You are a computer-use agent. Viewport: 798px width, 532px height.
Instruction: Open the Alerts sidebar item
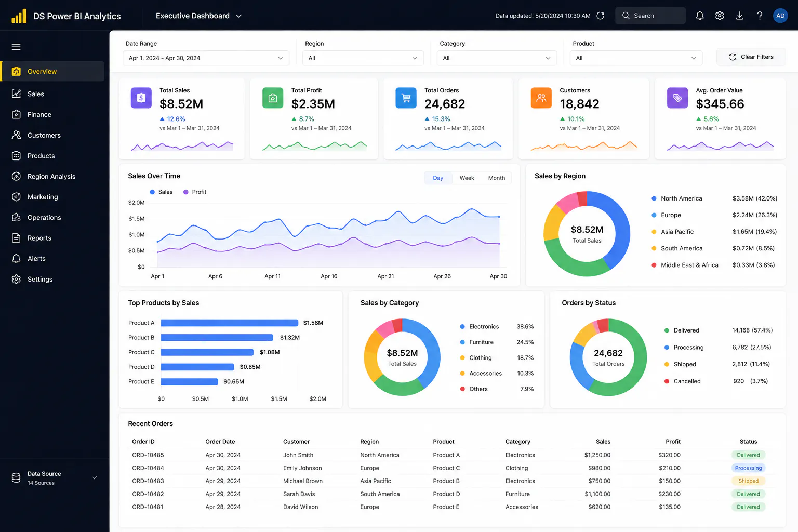coord(52,258)
